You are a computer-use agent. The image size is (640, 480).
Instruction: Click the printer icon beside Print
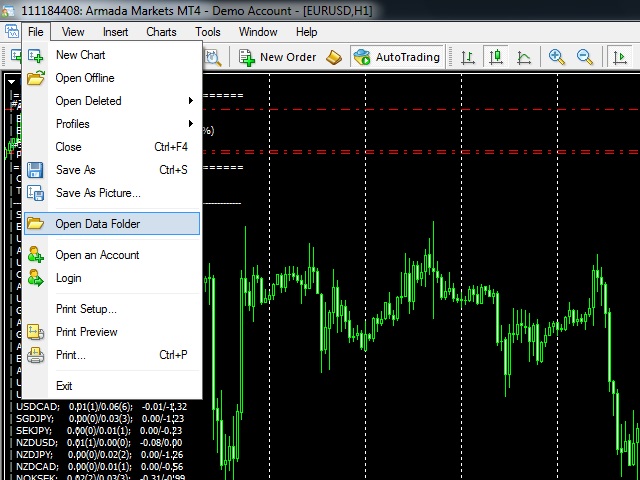(36, 355)
